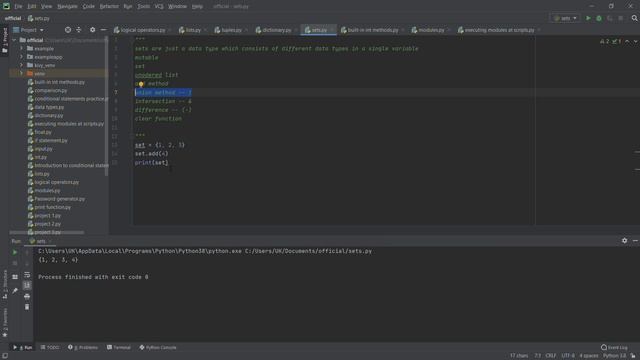
Task: Expand the kivy_venv folder
Action: pos(22,65)
